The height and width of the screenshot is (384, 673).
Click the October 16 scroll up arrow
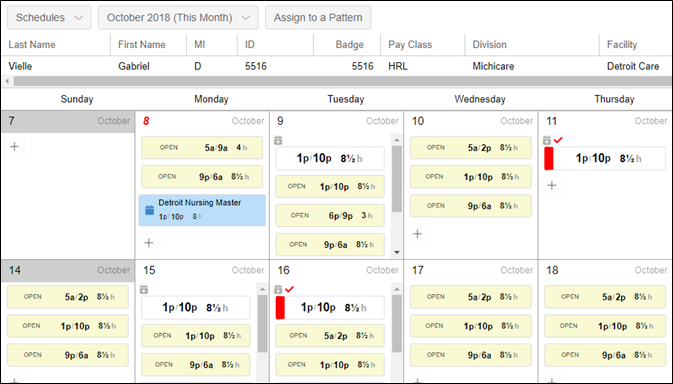coord(397,289)
